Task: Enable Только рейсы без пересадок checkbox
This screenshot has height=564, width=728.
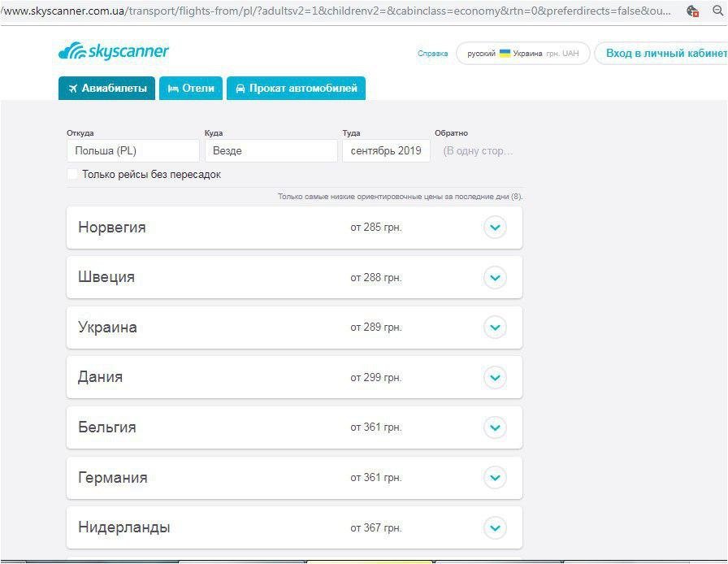Action: [x=72, y=174]
